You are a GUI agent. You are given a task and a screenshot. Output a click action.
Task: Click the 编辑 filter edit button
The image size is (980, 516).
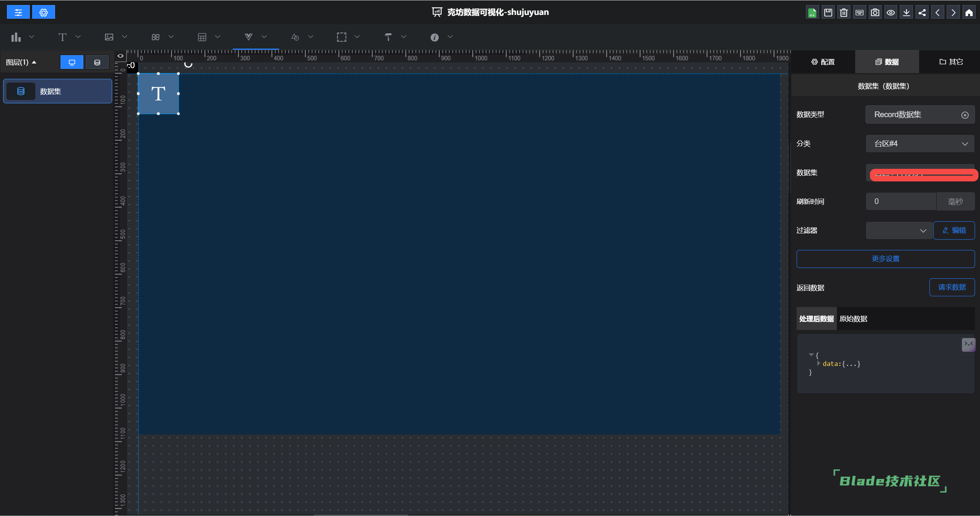(954, 230)
